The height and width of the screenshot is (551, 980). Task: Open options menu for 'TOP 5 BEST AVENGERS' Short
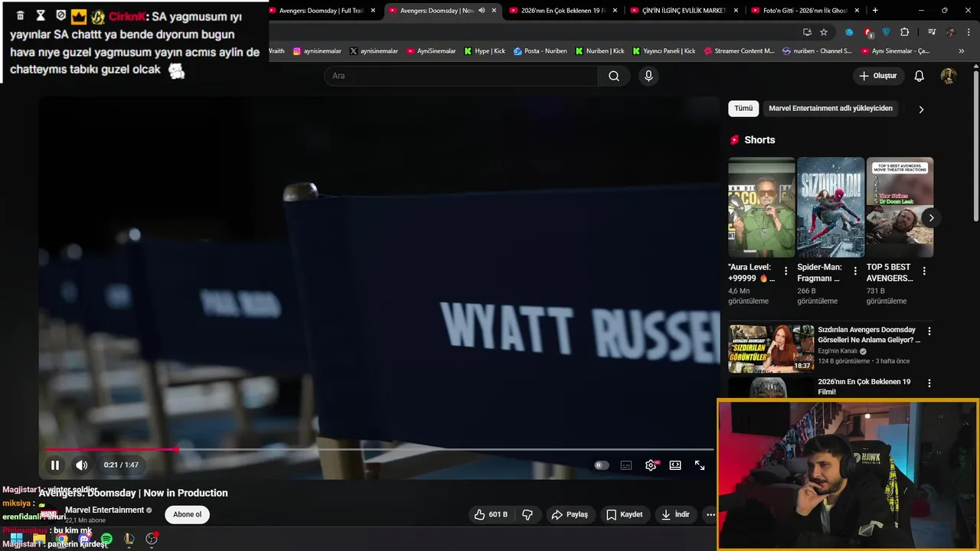coord(924,271)
